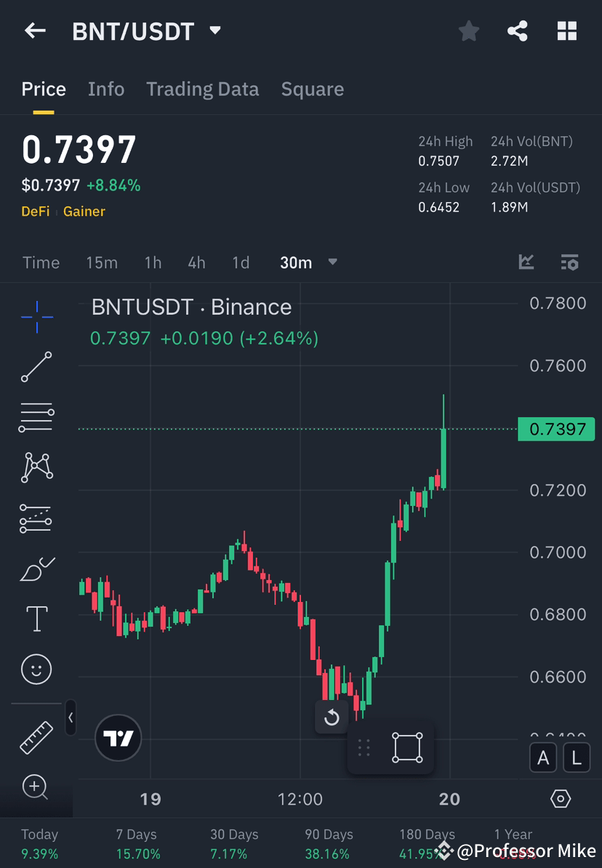602x868 pixels.
Task: Toggle auto scale with the A button
Action: [543, 758]
